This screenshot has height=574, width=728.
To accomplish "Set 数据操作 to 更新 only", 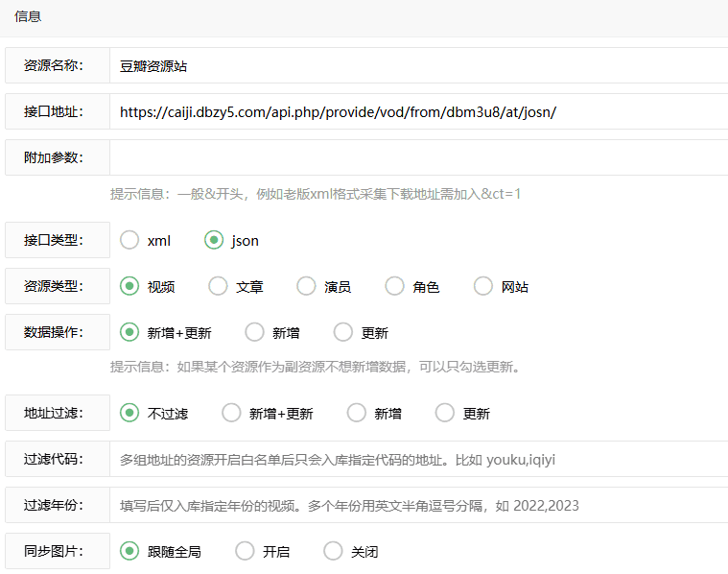I will pos(343,333).
